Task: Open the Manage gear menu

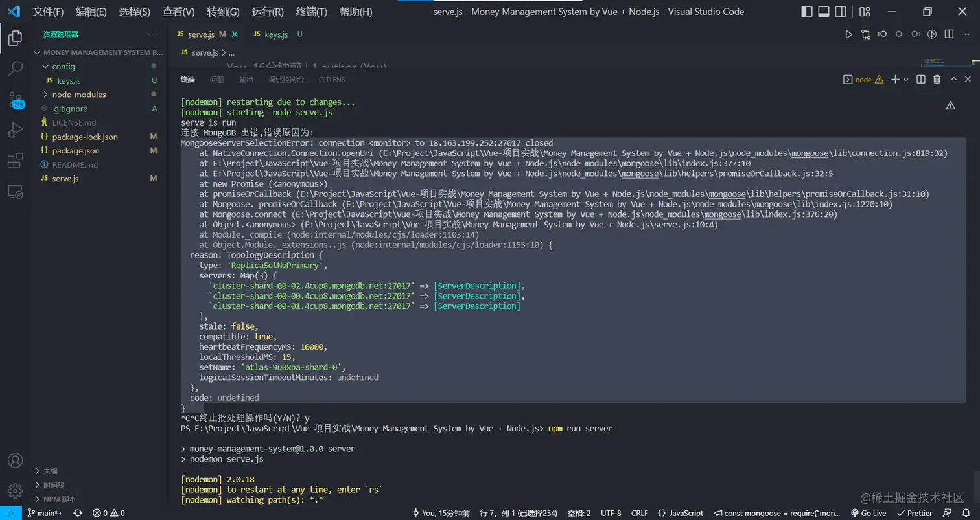Action: [15, 491]
